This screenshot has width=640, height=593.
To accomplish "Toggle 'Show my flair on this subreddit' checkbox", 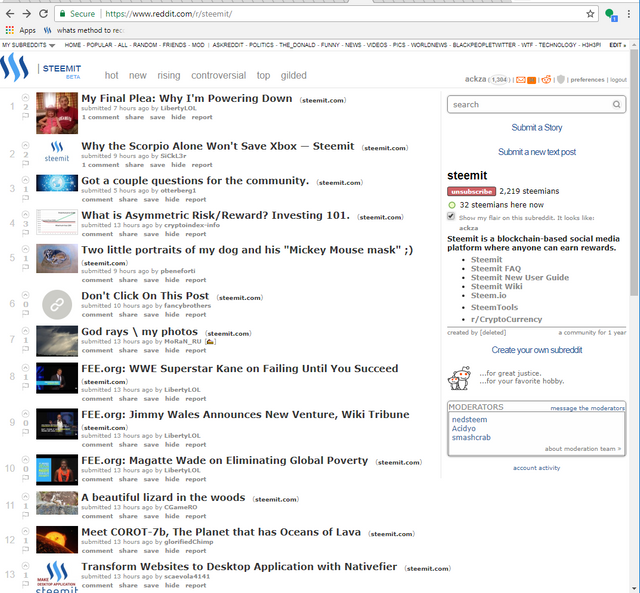I will [x=451, y=216].
